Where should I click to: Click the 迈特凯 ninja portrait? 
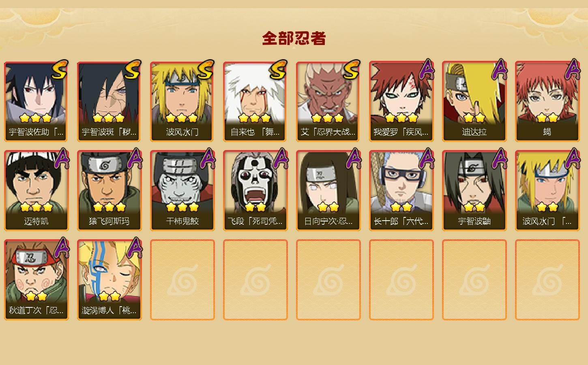(36, 191)
